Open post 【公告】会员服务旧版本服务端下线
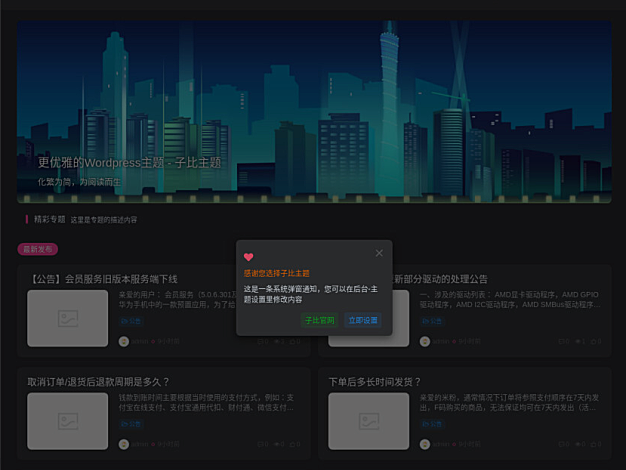 105,279
